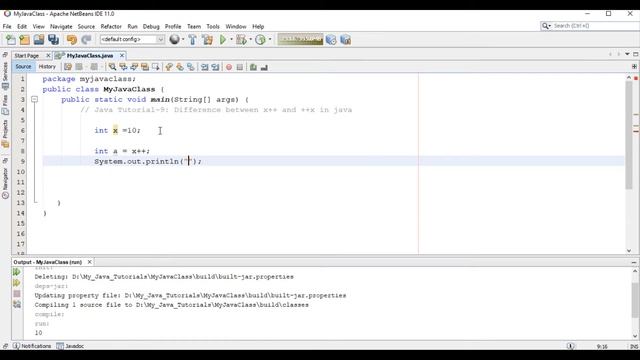
Task: Close the MyJavaClass.java tab
Action: tap(122, 56)
